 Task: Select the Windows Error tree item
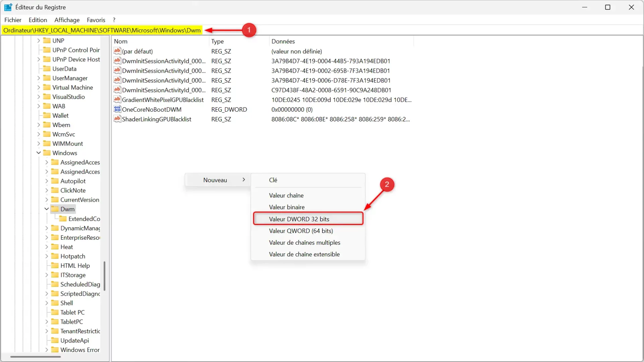click(80, 350)
